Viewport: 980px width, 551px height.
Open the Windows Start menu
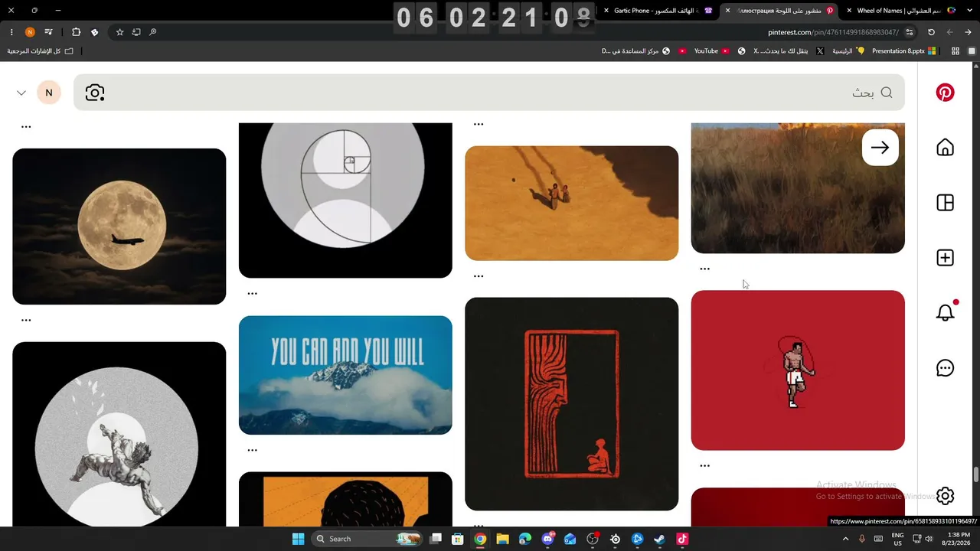pos(298,539)
